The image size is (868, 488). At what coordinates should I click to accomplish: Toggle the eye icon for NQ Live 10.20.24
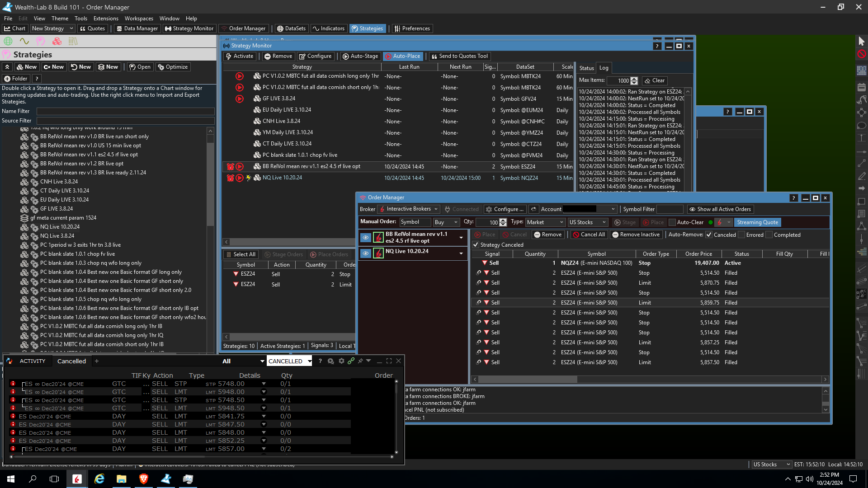[x=365, y=253]
